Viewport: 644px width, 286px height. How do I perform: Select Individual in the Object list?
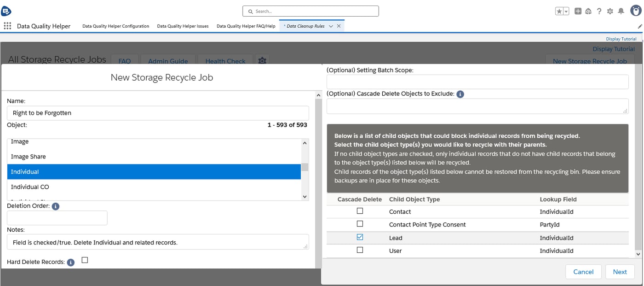pyautogui.click(x=154, y=172)
